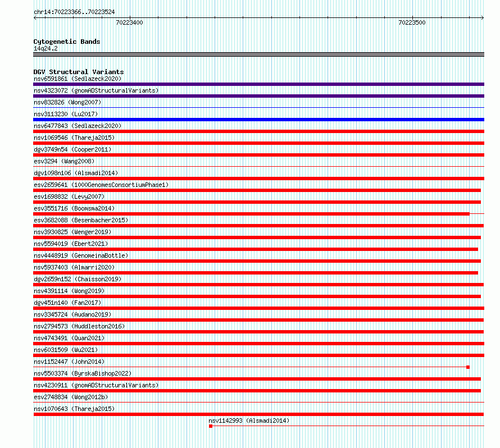This screenshot has height=448, width=500.
Task: Select variant label nsv4230911 (gnomADStructuralVariants)
Action: [x=96, y=385]
